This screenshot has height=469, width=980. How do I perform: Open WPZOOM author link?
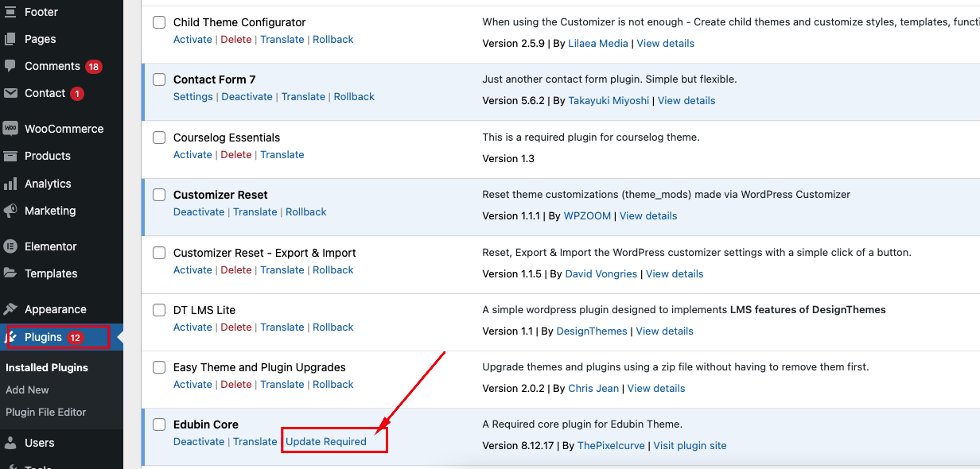pos(587,215)
